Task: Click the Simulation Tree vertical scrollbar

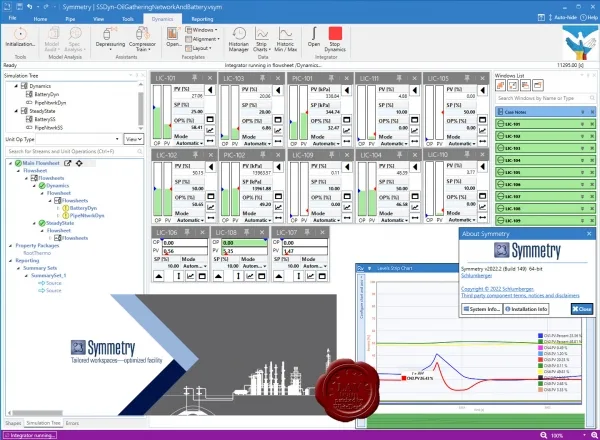Action: point(140,106)
